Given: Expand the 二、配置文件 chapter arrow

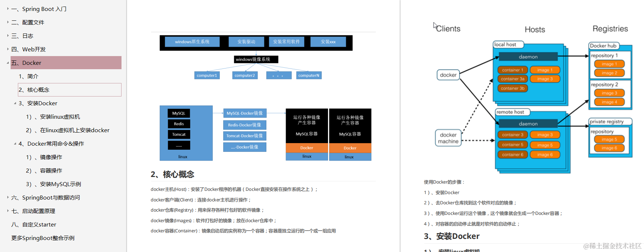Looking at the screenshot, I should [8, 22].
